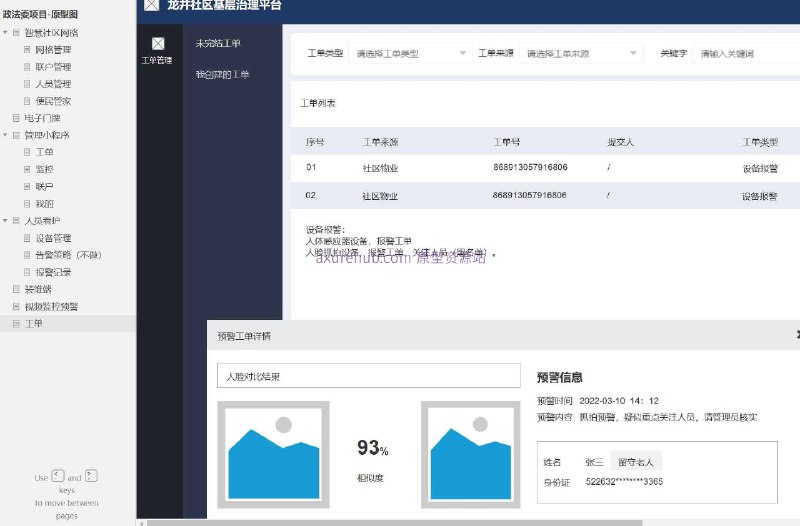Screen dimensions: 800x526
Task: Click the page icon beside 电子门牌
Action: (x=16, y=118)
